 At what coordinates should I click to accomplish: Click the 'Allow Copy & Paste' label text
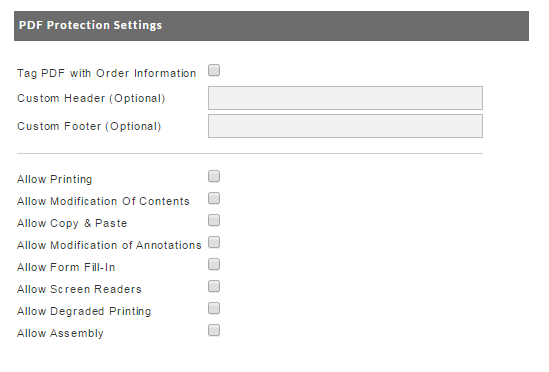pos(72,223)
